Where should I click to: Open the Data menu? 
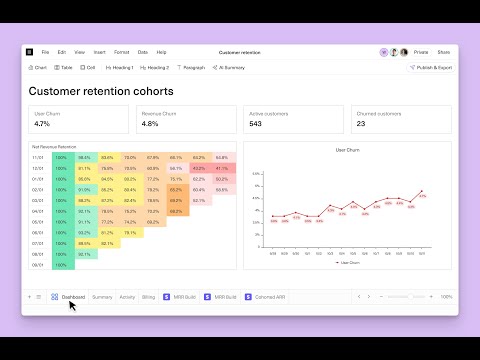[x=143, y=52]
